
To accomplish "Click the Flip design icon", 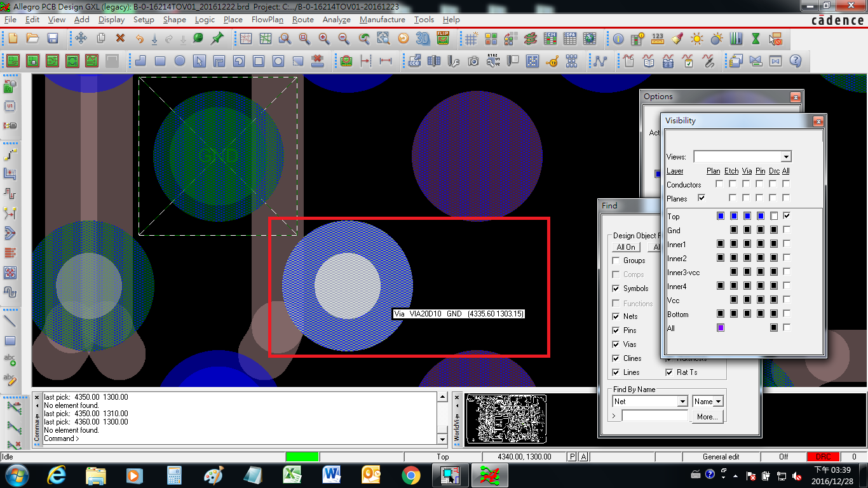I will coord(443,39).
